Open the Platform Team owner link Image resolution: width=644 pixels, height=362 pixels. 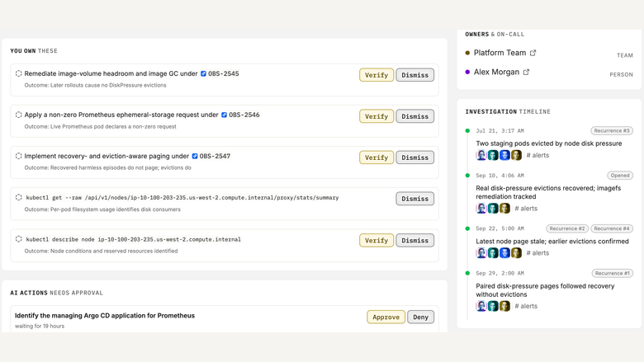point(500,53)
